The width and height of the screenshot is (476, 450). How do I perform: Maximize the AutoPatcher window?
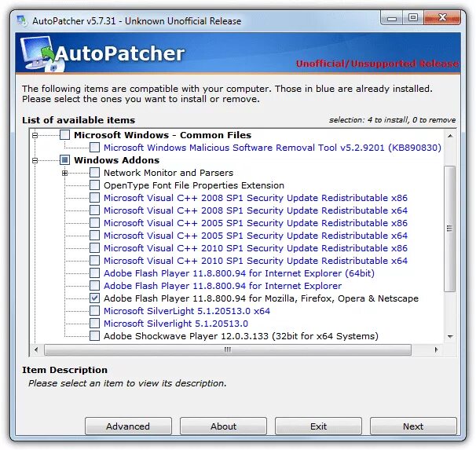click(413, 18)
